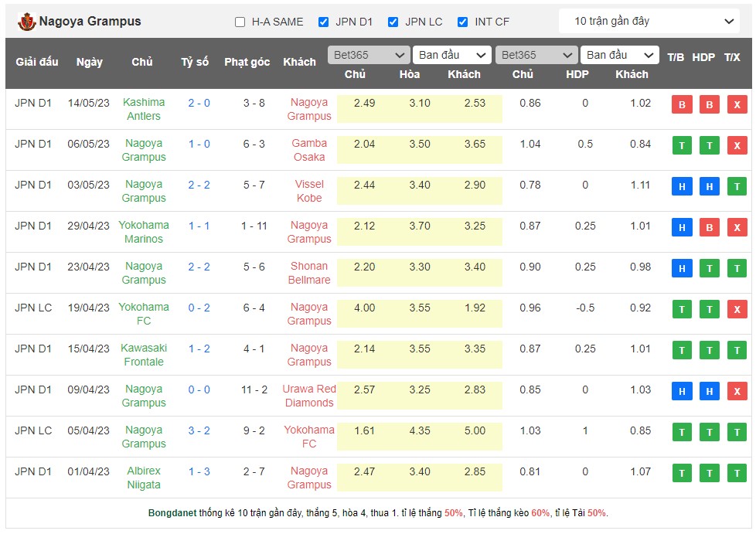Click blue H badge in Urawa Red Diamonds row T/B
The width and height of the screenshot is (756, 534).
coord(682,391)
